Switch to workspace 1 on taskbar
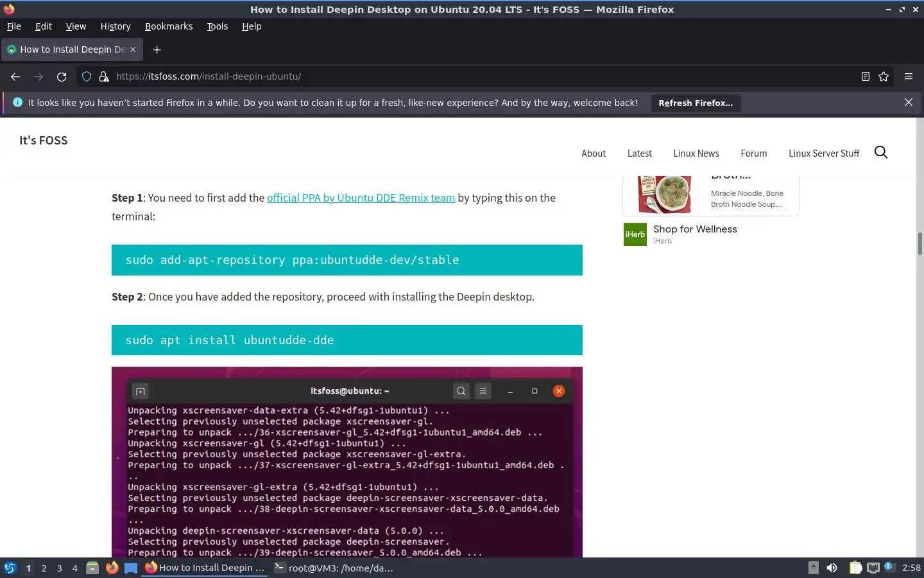The height and width of the screenshot is (578, 924). coord(28,568)
